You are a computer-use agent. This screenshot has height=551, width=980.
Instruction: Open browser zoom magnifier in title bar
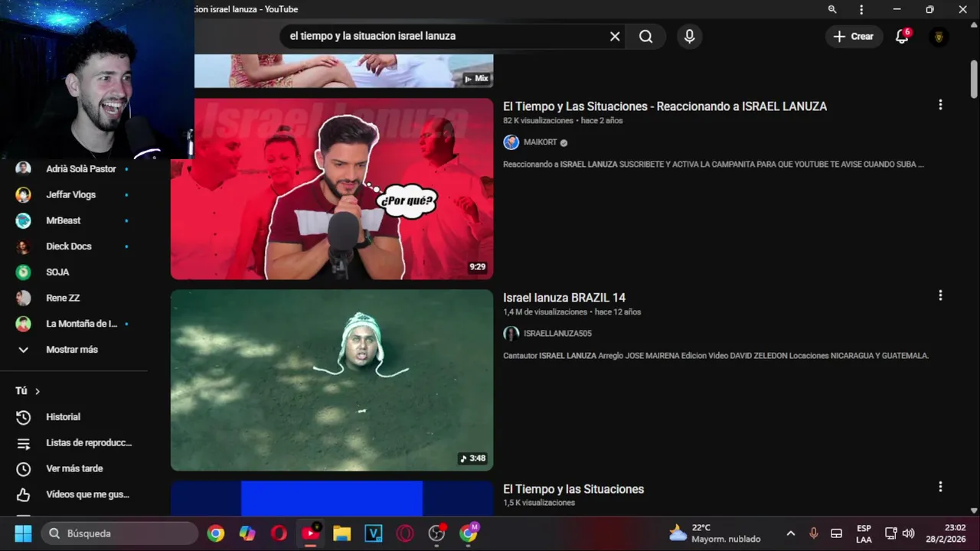(832, 9)
